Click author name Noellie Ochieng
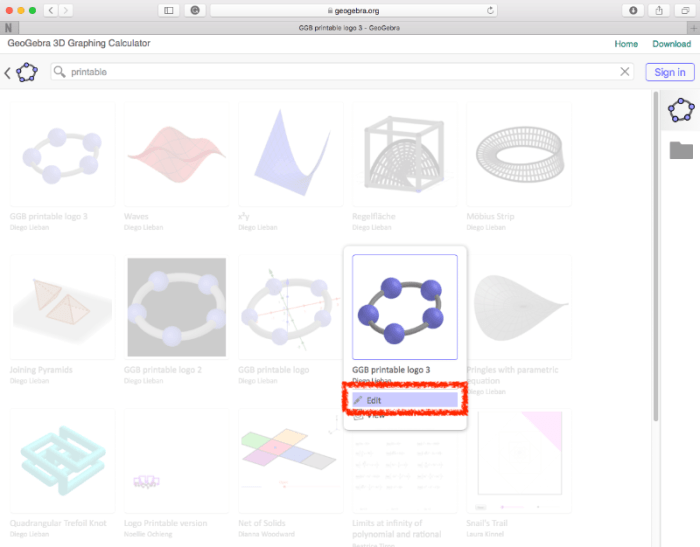The height and width of the screenshot is (547, 700). tap(148, 534)
